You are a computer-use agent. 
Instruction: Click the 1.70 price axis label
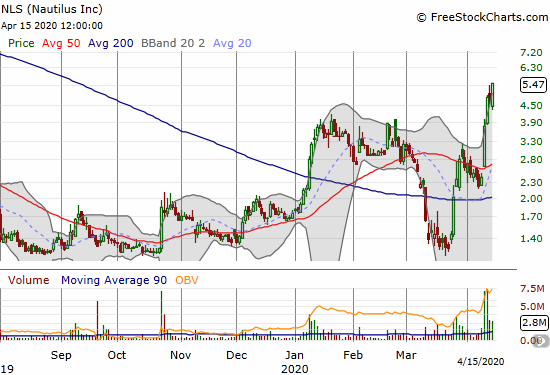pos(531,217)
